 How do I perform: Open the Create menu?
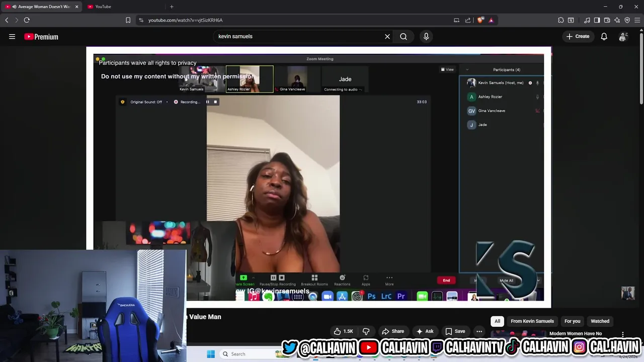tap(578, 36)
